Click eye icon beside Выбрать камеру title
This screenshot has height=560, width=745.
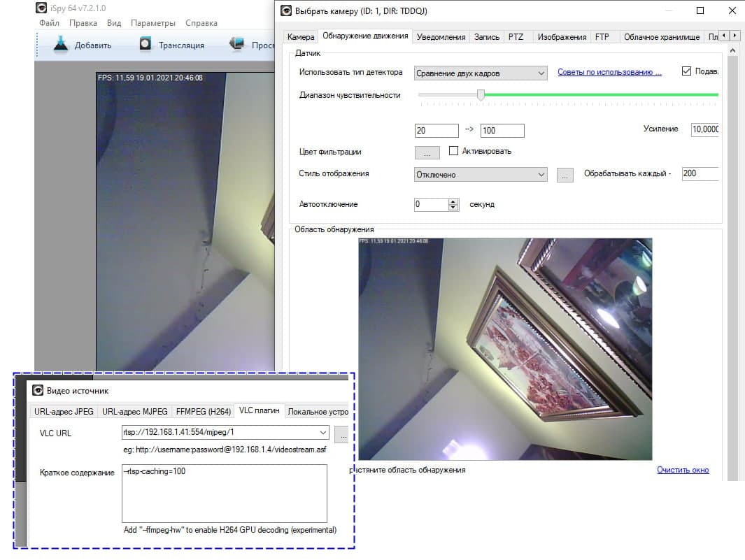click(x=286, y=10)
